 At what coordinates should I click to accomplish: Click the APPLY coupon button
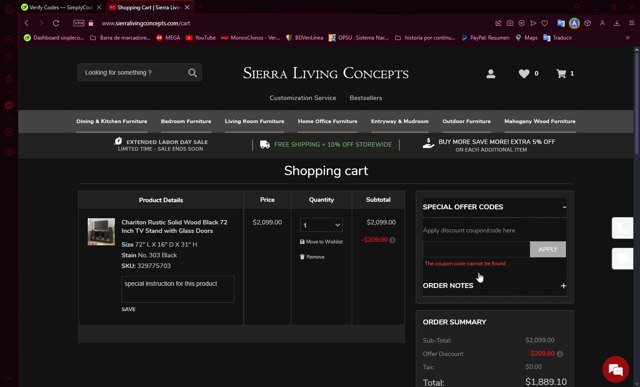coord(548,249)
